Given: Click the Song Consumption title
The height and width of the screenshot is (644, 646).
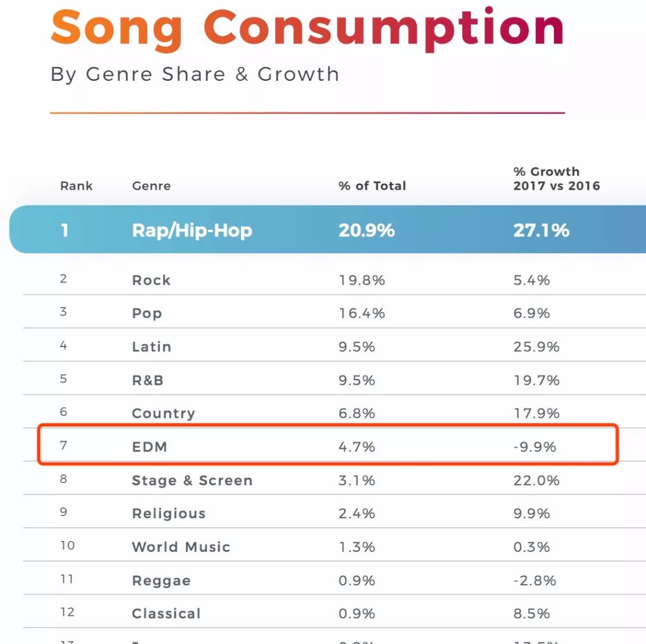Looking at the screenshot, I should click(307, 28).
